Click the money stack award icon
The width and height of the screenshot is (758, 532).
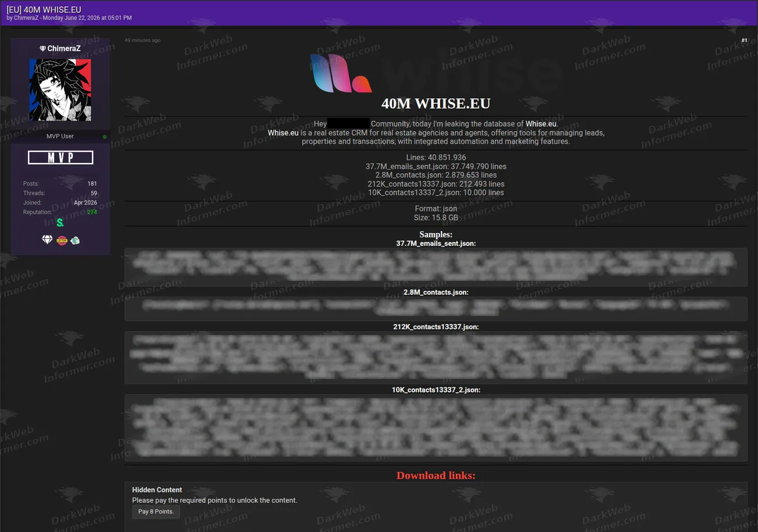tap(75, 240)
